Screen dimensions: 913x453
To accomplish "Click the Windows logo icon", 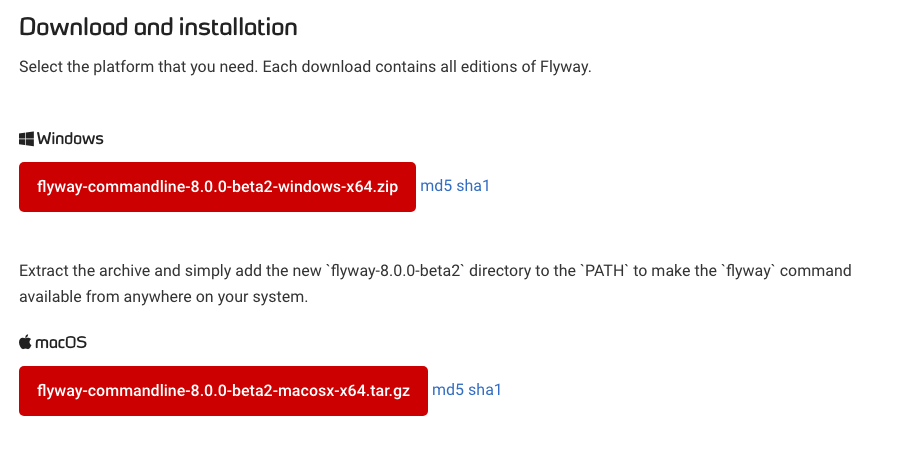I will point(27,138).
